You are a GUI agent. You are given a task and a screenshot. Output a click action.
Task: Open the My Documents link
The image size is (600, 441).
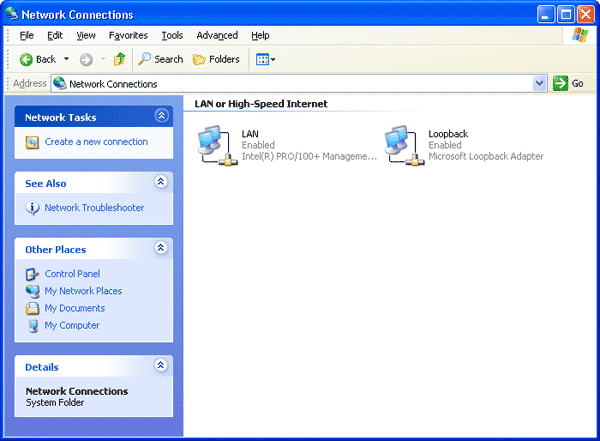[x=75, y=308]
